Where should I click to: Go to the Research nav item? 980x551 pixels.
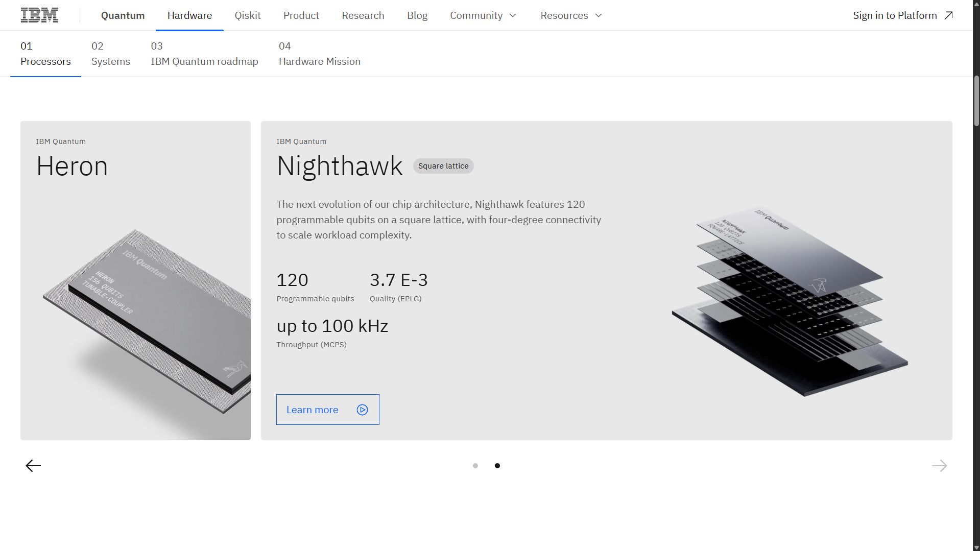363,15
